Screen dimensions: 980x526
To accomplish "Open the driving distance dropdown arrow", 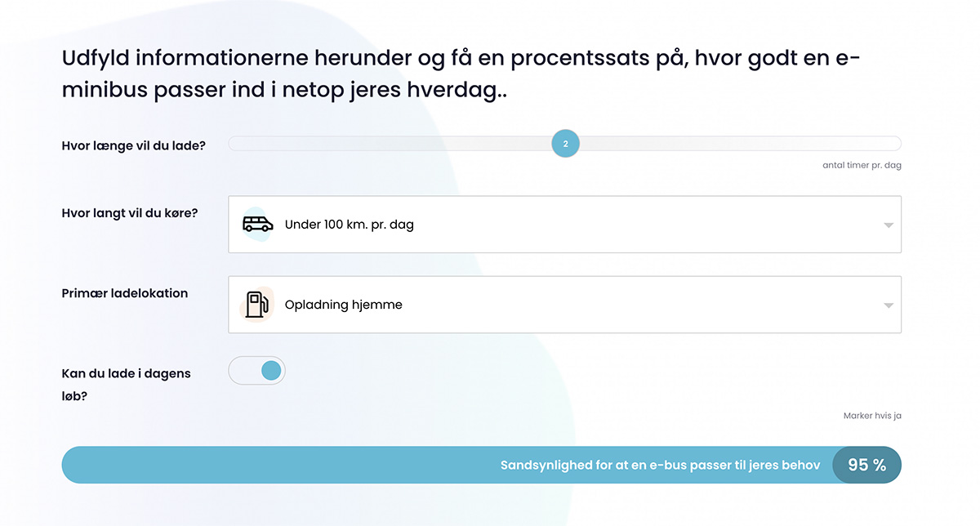I will click(889, 225).
